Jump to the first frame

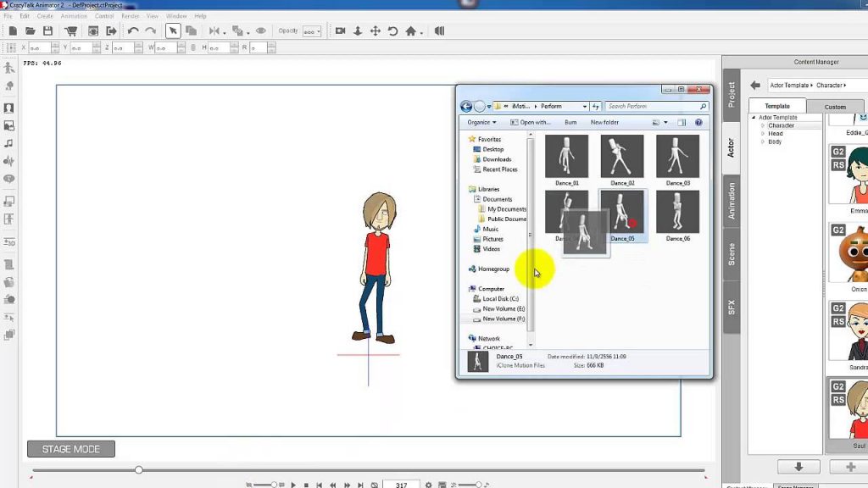(320, 485)
